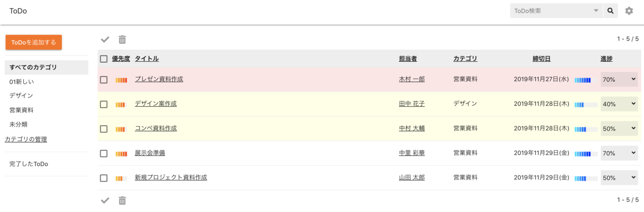The width and height of the screenshot is (644, 212).
Task: Sort the list by 締切日 column header
Action: (541, 59)
